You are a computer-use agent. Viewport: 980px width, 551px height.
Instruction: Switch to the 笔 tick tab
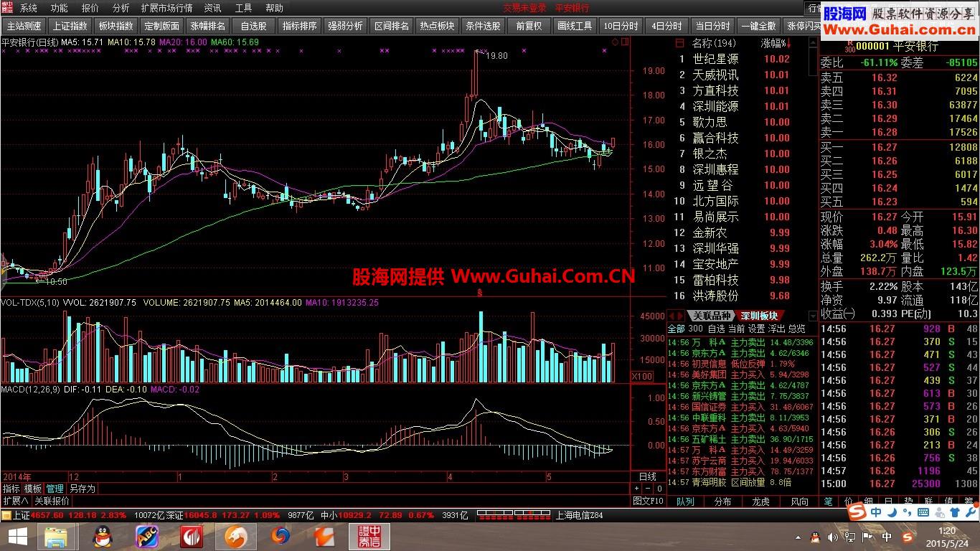point(829,501)
